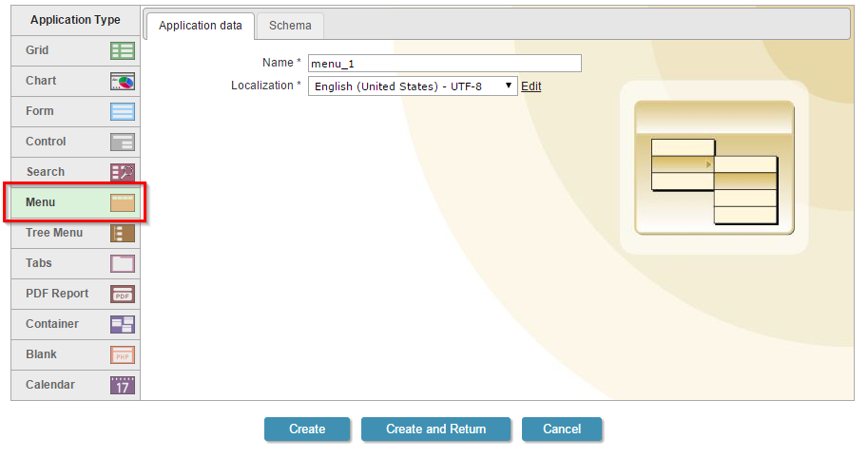
Task: Focus the Name input field
Action: (444, 64)
